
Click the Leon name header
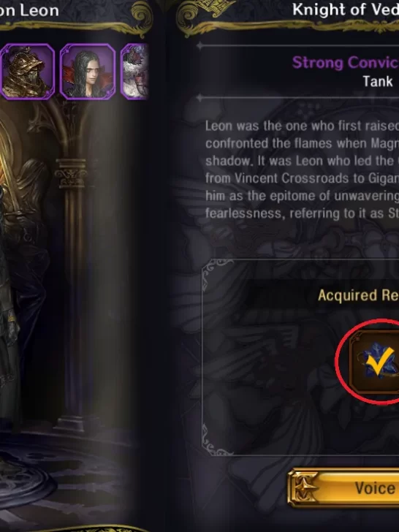click(29, 11)
